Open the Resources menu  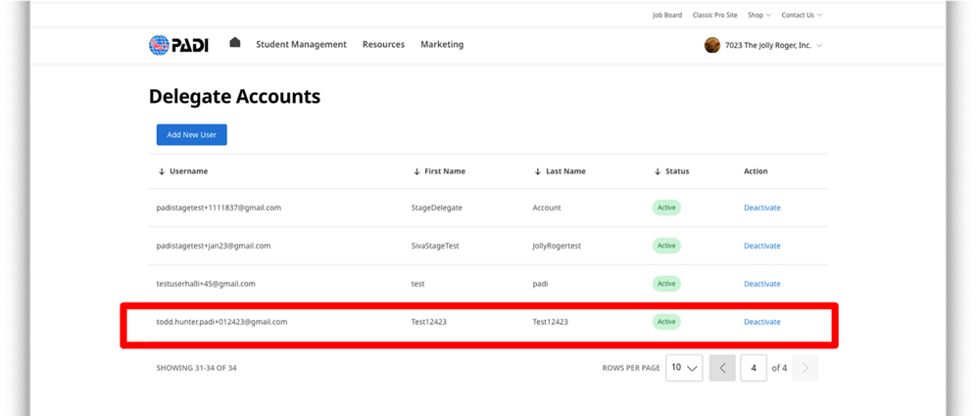[383, 45]
